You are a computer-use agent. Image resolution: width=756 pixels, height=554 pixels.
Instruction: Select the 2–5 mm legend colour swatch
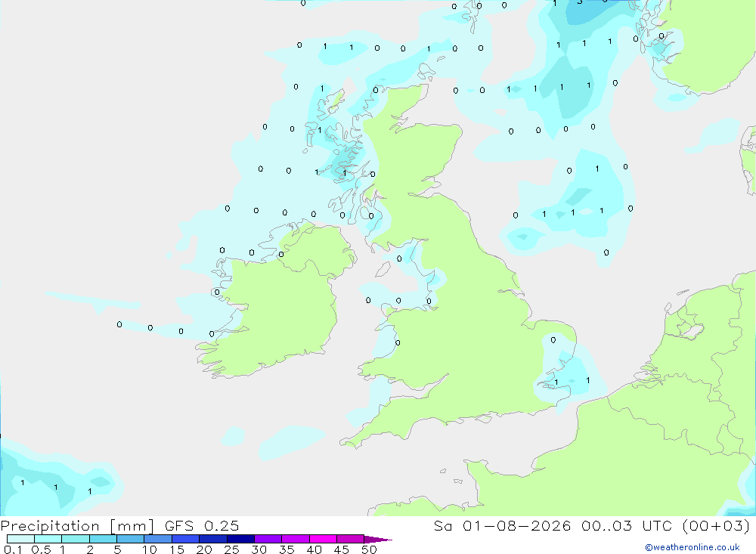click(103, 539)
